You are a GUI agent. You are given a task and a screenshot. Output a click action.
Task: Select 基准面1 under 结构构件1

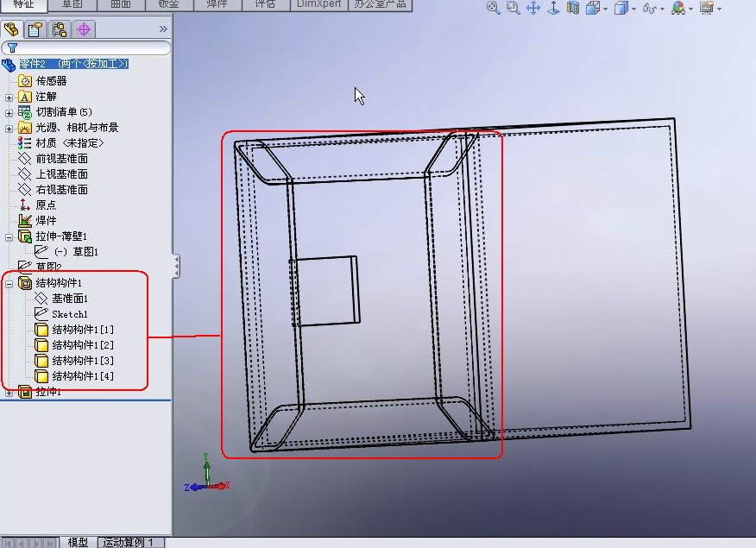(69, 299)
